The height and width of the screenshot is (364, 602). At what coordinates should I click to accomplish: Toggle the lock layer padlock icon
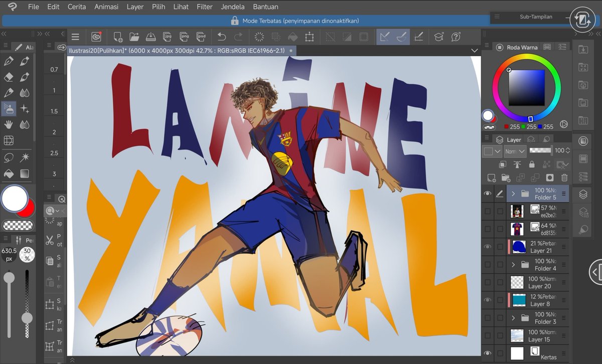(532, 164)
